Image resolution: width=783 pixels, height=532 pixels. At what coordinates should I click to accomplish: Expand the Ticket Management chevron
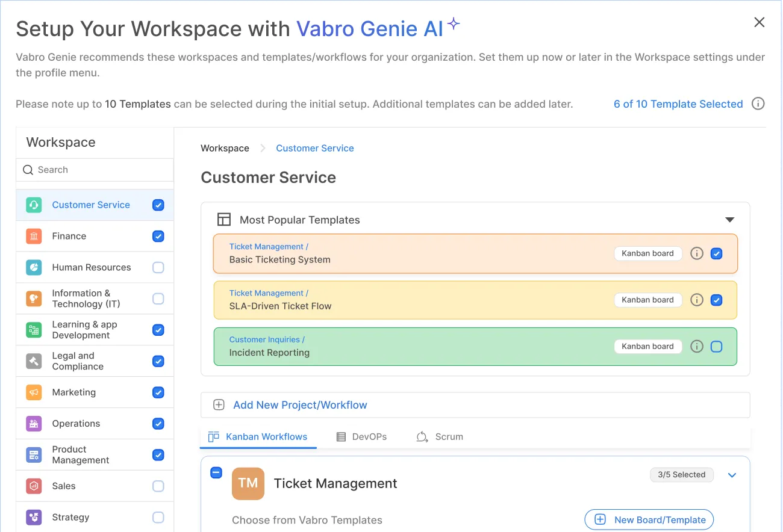click(x=732, y=475)
